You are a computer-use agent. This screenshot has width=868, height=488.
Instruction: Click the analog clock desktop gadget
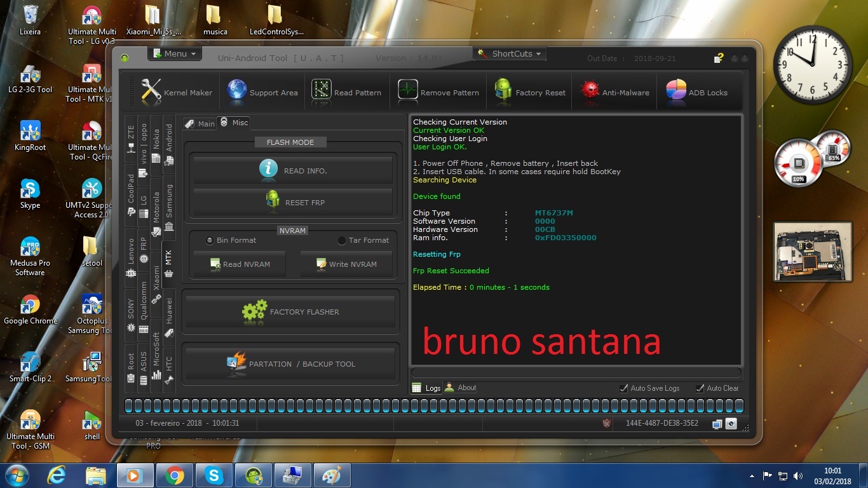pos(813,64)
